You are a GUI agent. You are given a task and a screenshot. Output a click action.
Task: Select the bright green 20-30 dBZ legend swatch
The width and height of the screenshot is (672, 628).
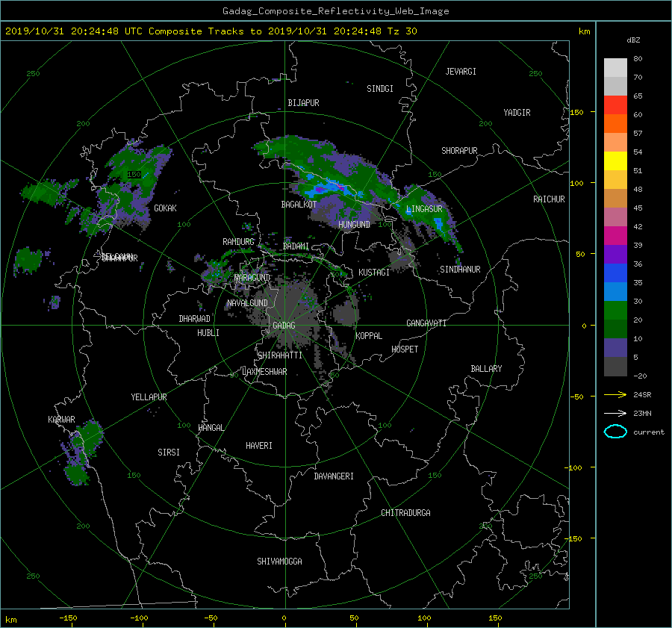(615, 311)
